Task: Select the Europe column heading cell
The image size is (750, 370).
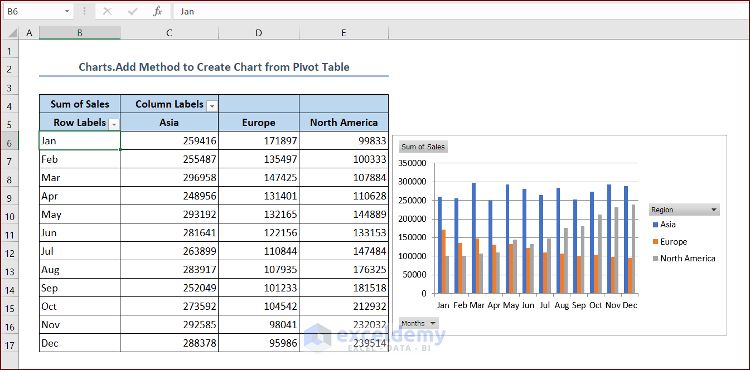Action: coord(259,122)
